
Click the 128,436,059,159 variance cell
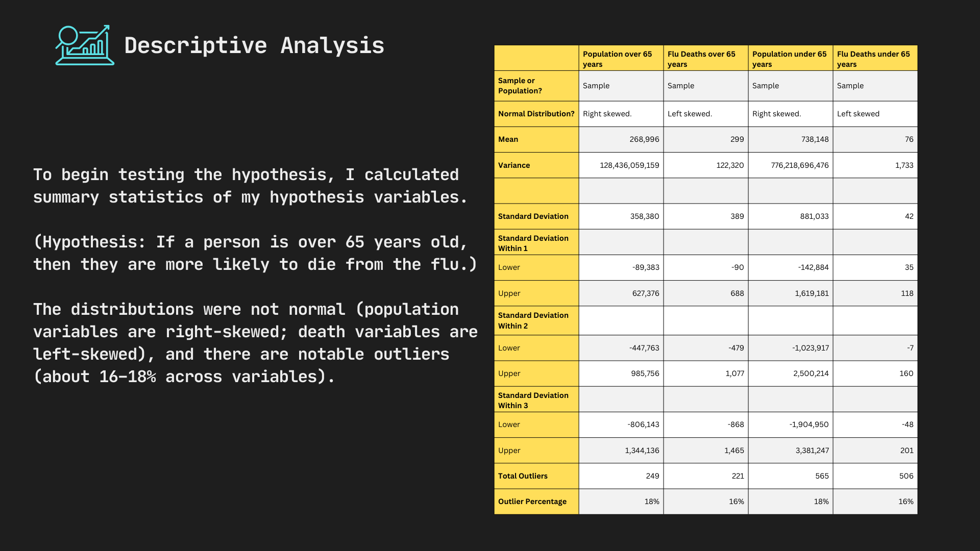(629, 165)
